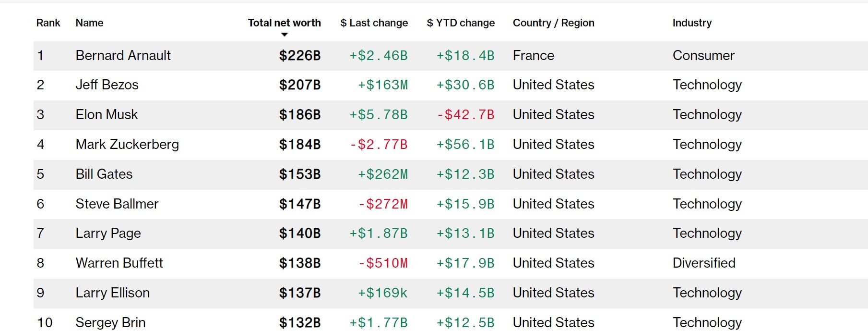
Task: Click Bernard Arnault's $226B net worth value
Action: 299,55
